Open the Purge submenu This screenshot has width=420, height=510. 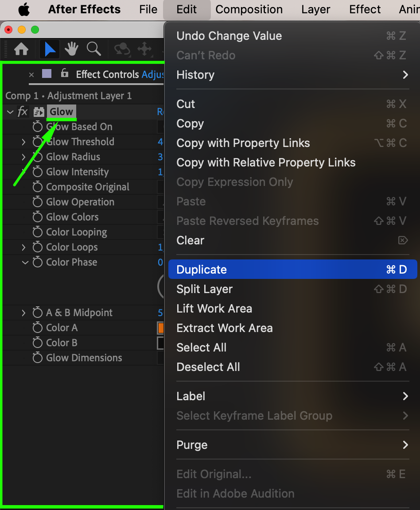click(292, 445)
